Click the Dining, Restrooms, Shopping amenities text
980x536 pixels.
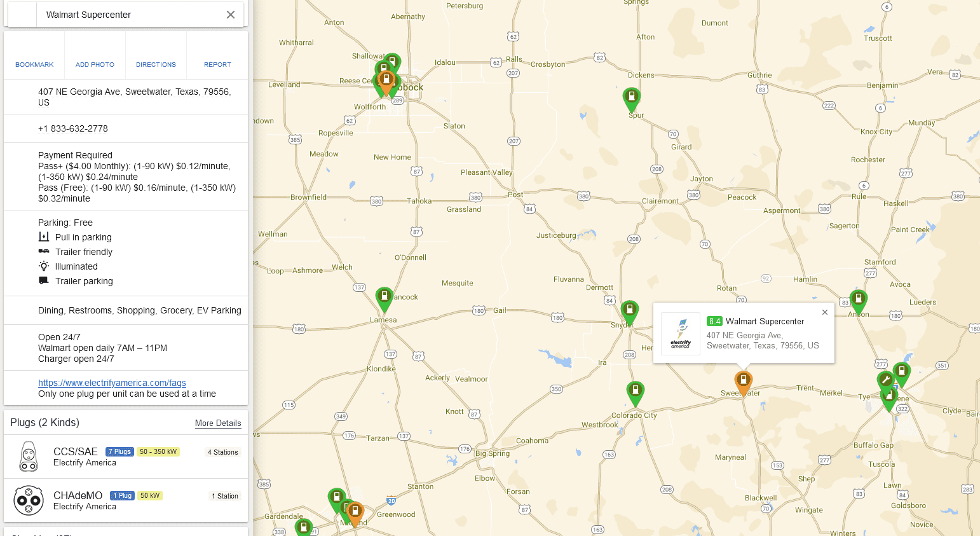[140, 310]
